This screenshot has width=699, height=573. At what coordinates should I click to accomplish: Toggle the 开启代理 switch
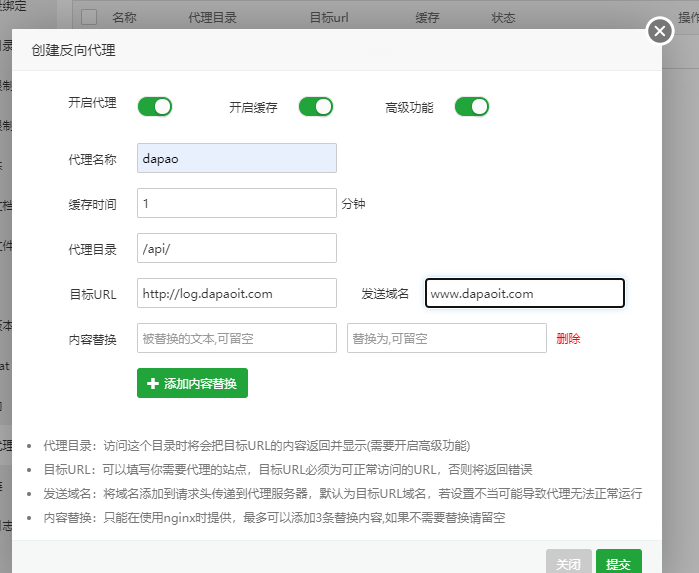(155, 107)
